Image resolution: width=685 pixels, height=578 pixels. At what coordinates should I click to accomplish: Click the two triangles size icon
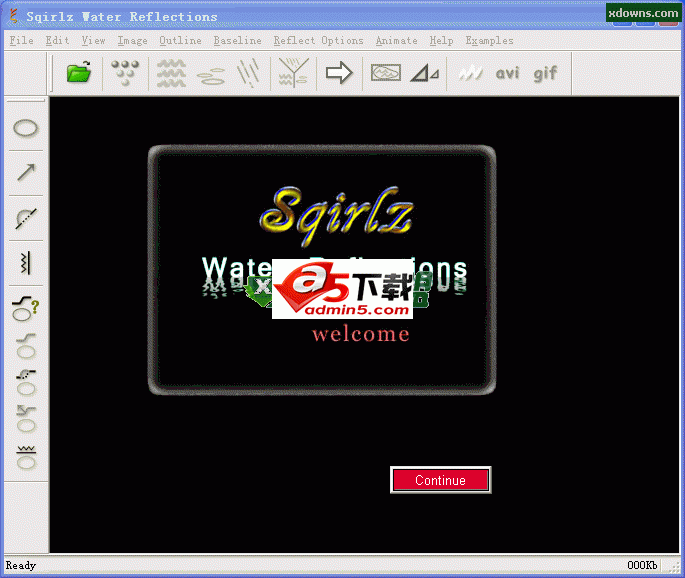pos(424,73)
